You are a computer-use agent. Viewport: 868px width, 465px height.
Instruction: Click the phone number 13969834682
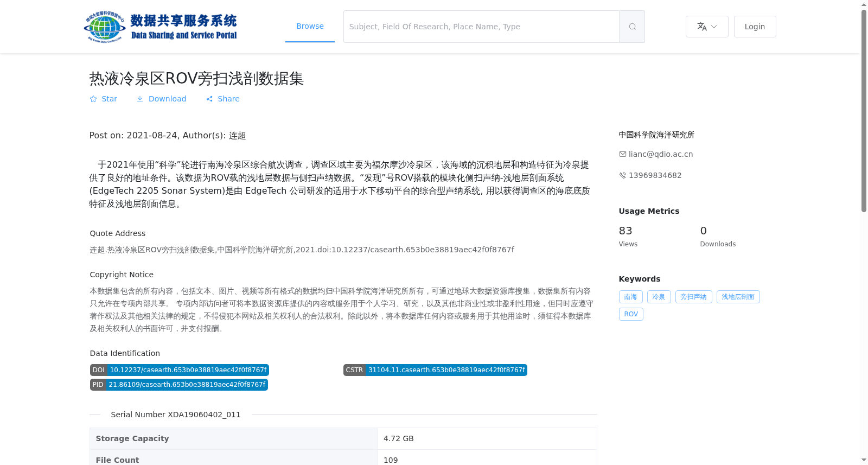655,175
